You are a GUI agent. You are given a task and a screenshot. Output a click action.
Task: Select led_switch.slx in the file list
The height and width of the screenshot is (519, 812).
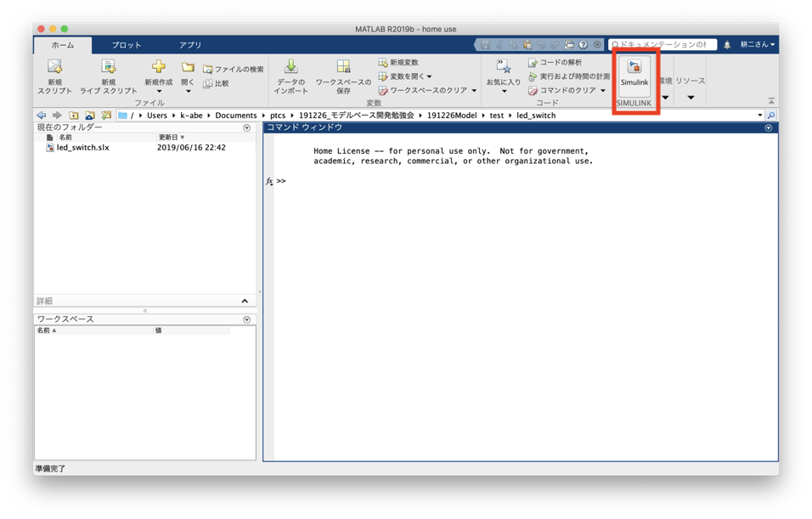pyautogui.click(x=82, y=148)
